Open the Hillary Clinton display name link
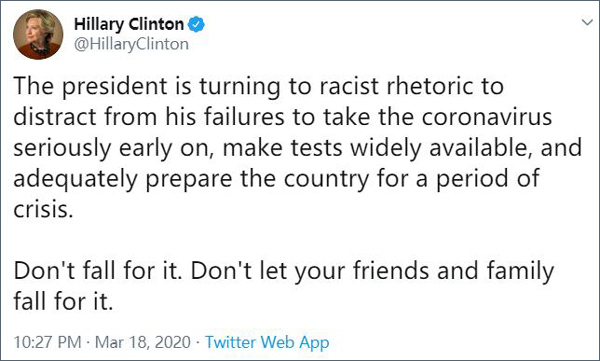600x361 pixels. (129, 24)
